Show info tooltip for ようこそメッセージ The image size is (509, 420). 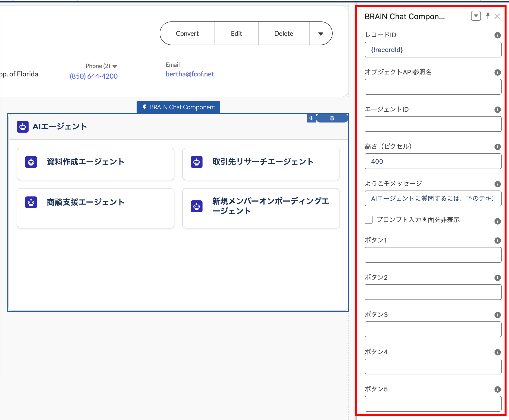pyautogui.click(x=497, y=184)
